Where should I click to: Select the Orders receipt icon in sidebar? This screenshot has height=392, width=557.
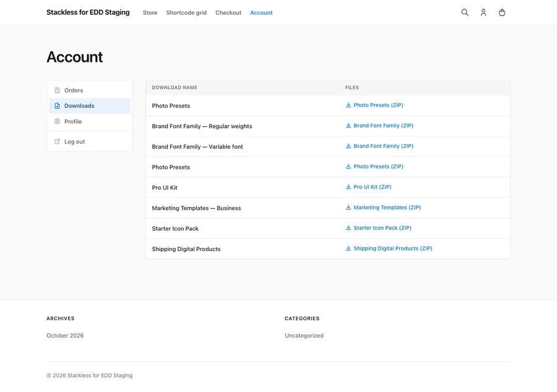[57, 90]
